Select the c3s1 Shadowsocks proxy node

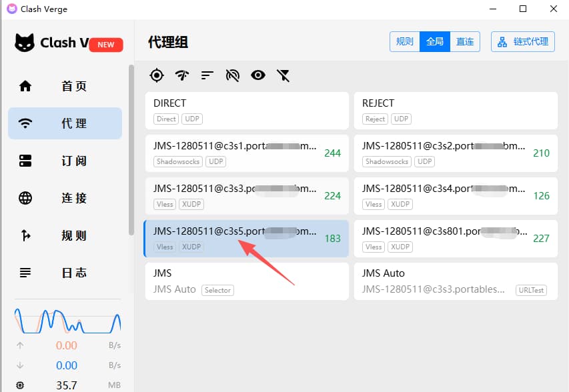(247, 153)
